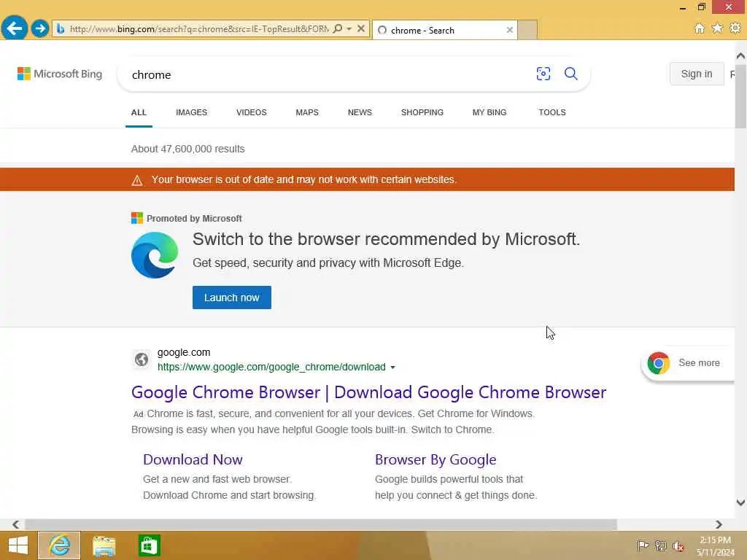Switch to IMAGES tab

coord(192,112)
